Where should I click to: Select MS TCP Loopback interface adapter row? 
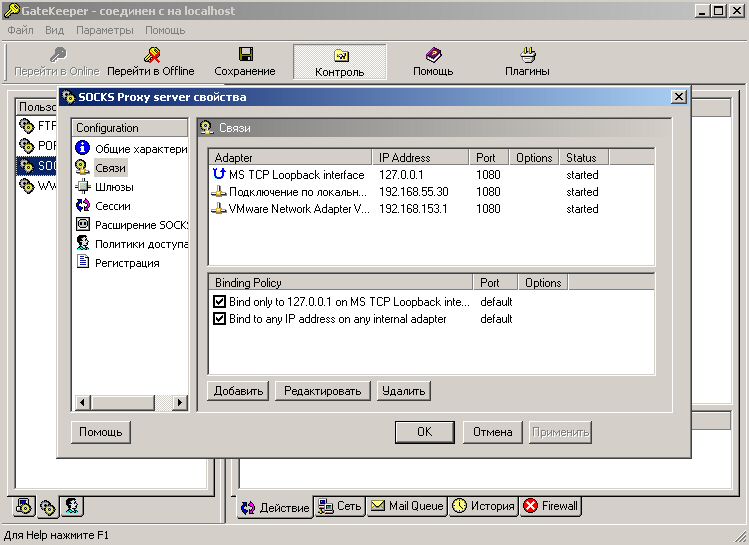pyautogui.click(x=431, y=175)
